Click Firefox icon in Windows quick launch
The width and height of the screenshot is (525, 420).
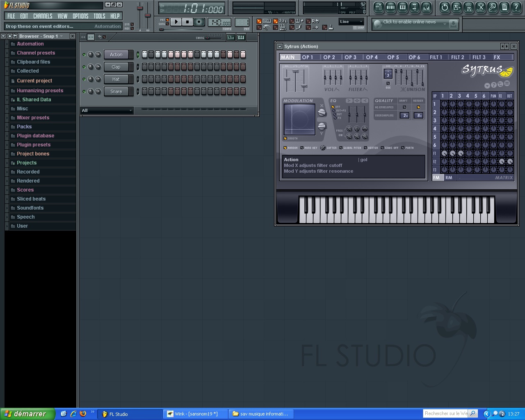[x=83, y=413]
